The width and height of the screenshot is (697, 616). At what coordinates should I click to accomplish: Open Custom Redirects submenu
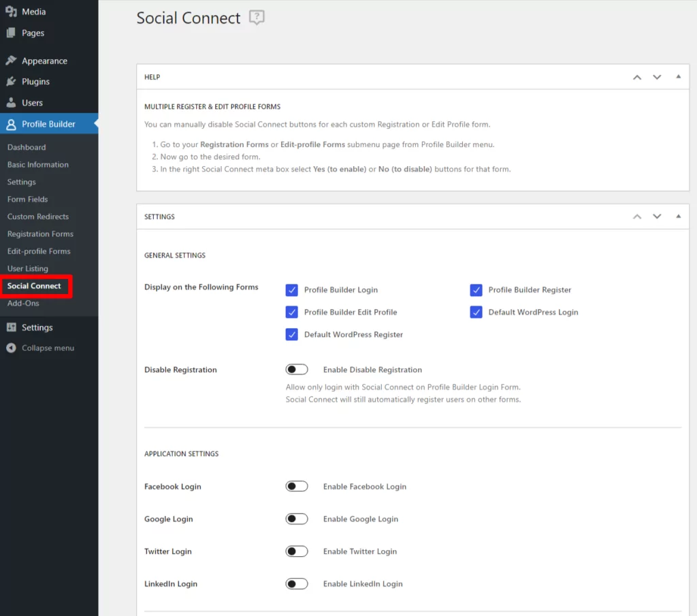tap(38, 216)
